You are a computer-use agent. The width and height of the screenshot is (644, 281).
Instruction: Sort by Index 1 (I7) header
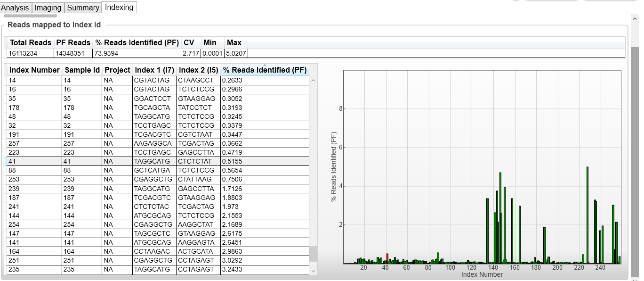click(154, 70)
